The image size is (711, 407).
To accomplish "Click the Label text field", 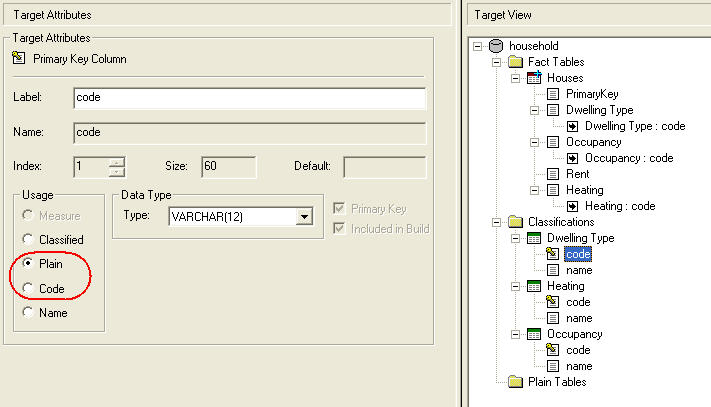I will click(249, 98).
